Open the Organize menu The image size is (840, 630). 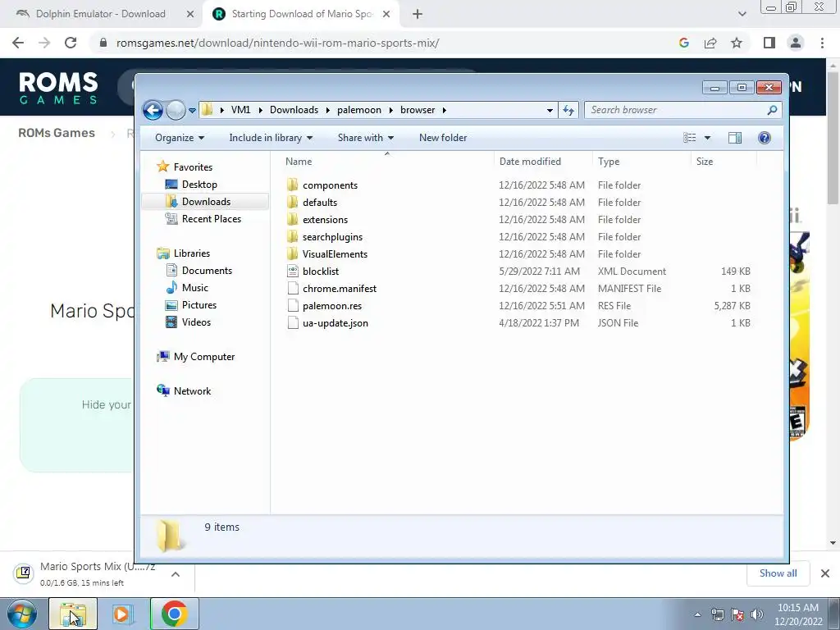[x=180, y=138]
